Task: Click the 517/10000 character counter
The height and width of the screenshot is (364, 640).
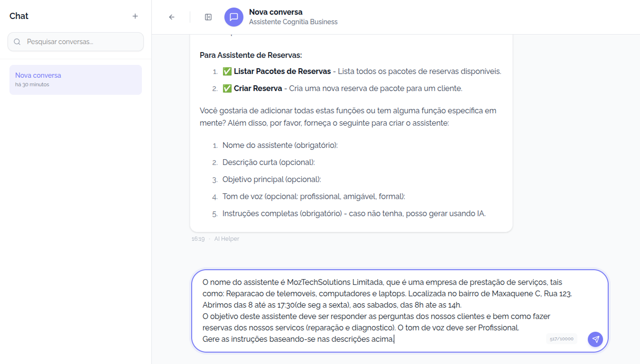Action: (562, 339)
